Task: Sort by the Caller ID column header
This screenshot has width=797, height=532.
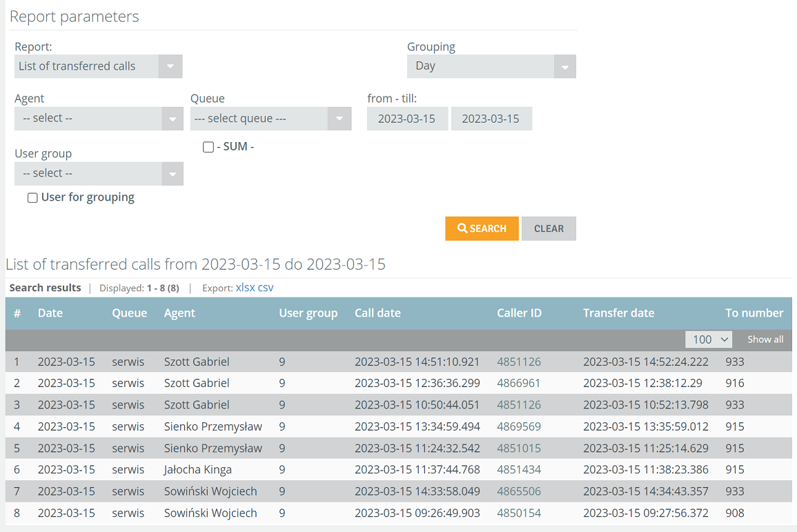Action: coord(519,313)
